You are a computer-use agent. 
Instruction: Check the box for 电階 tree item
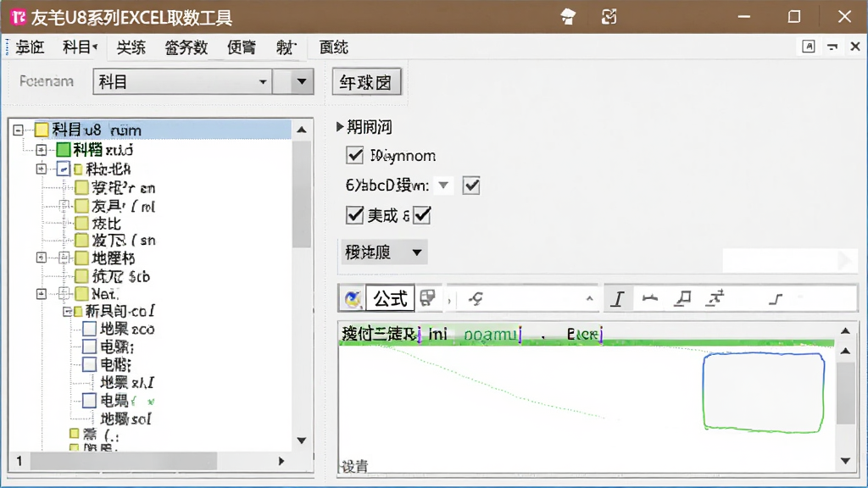pyautogui.click(x=89, y=364)
